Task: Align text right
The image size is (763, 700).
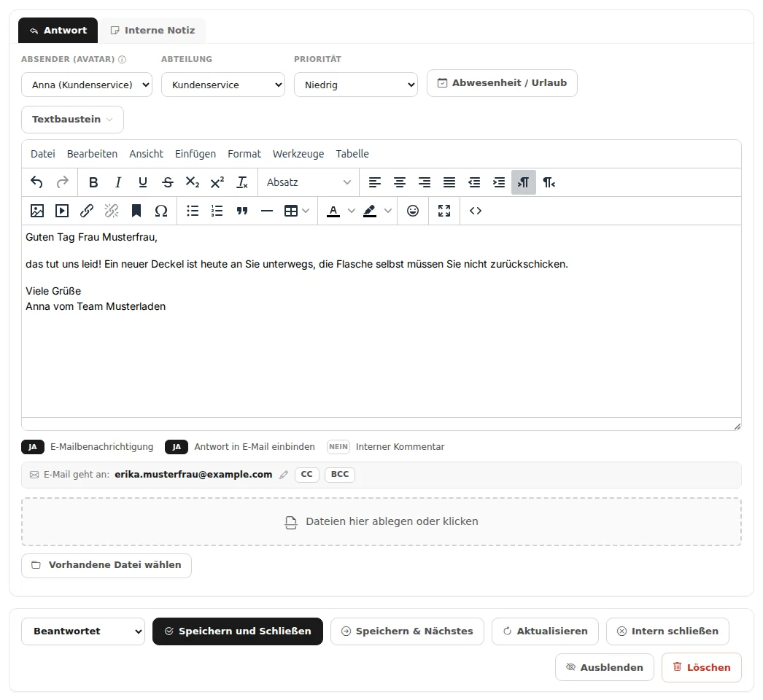Action: tap(425, 182)
